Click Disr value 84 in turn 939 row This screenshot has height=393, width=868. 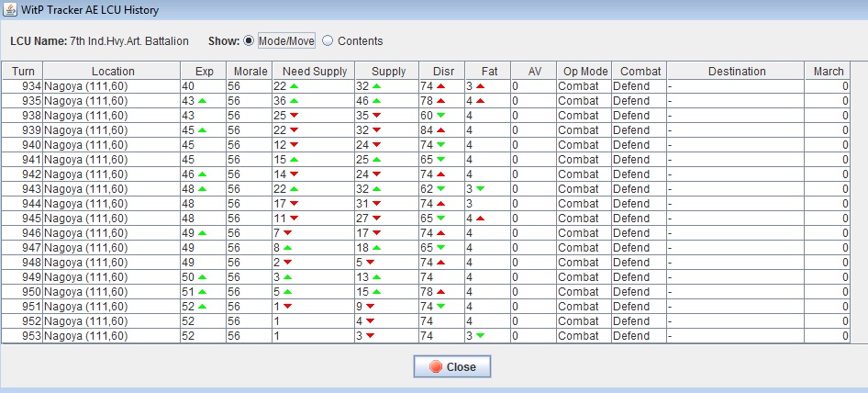pos(427,130)
